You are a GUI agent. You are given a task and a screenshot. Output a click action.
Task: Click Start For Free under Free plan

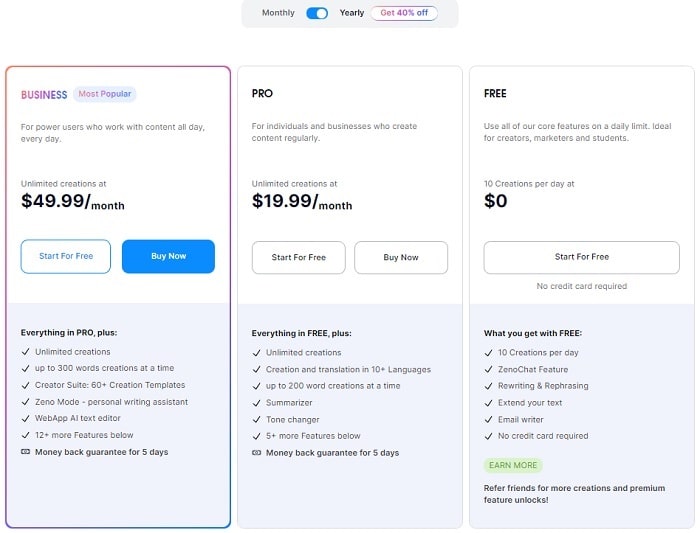(x=581, y=257)
